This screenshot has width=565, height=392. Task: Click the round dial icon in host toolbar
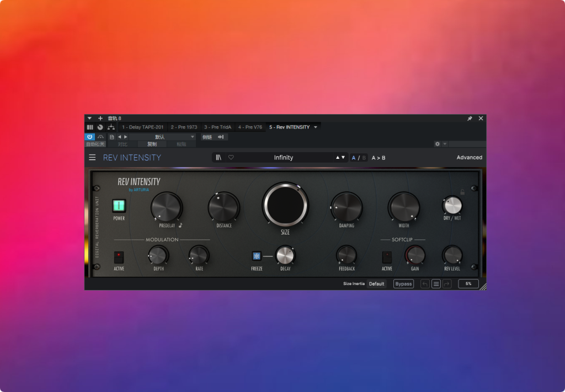[x=100, y=127]
